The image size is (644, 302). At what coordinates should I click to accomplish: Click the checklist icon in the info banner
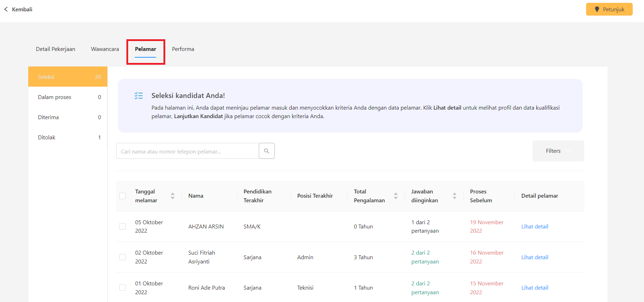138,95
